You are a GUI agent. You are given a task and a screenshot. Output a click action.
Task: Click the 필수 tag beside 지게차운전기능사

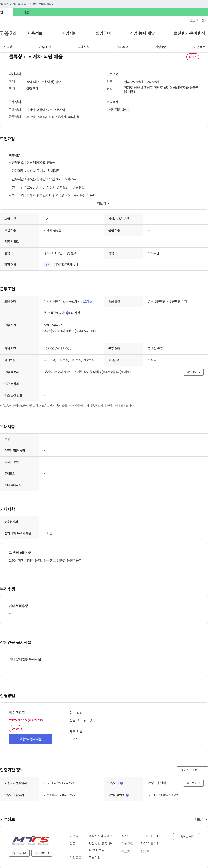[47, 265]
